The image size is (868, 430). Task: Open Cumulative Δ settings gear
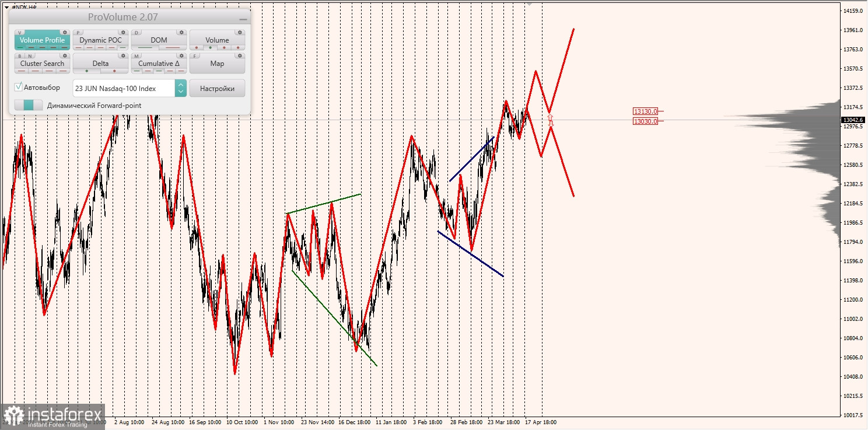pyautogui.click(x=181, y=56)
